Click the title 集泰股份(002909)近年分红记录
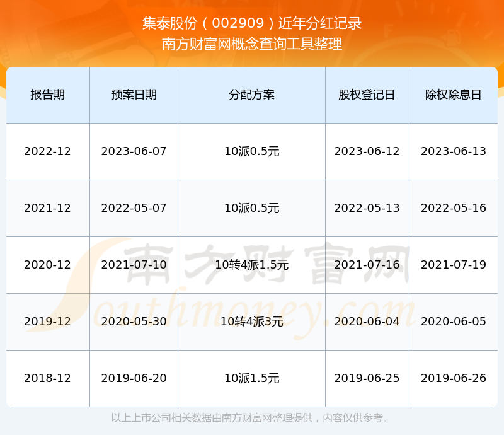The image size is (504, 435). (x=251, y=23)
